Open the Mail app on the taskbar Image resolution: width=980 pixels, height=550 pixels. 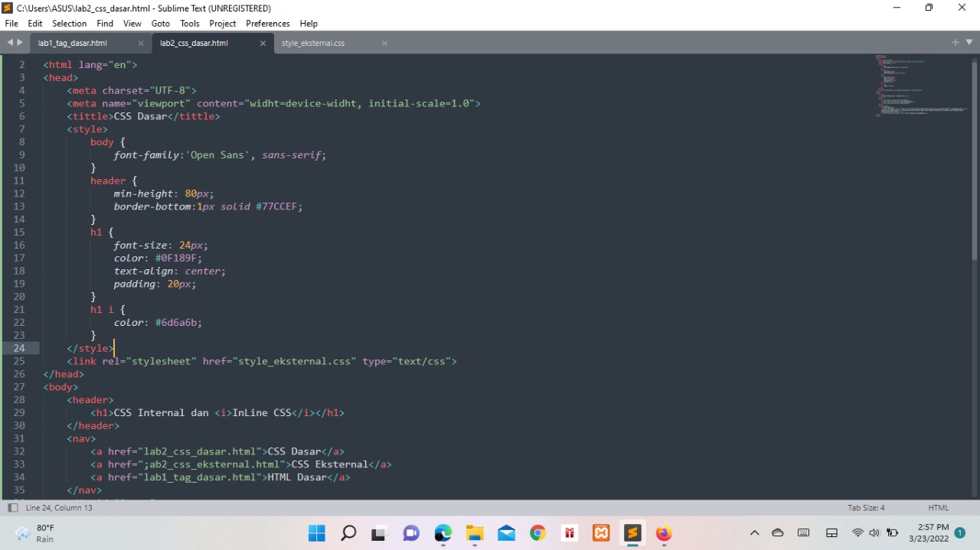click(506, 533)
